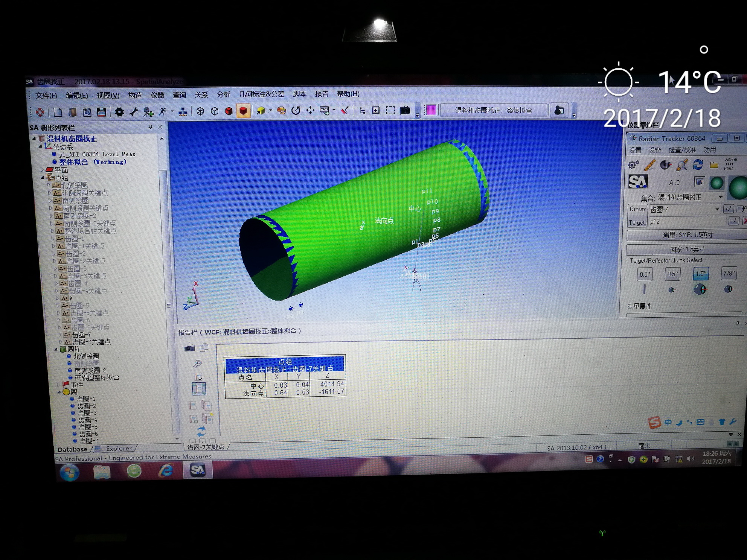Open dropdown arrow next to running man icon
Screen dimensions: 747x560
[172, 112]
